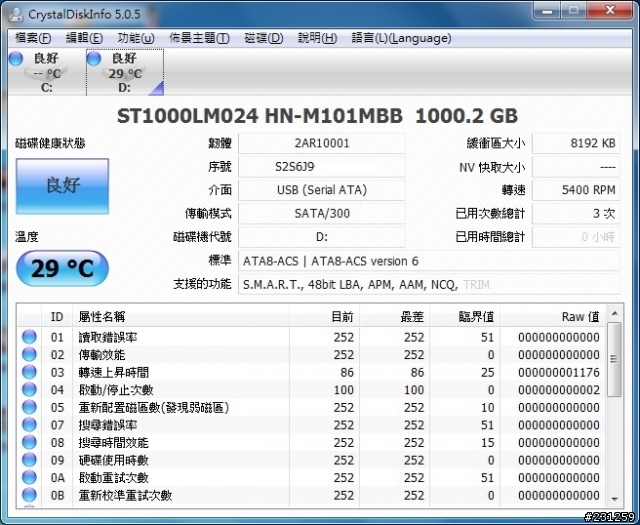The height and width of the screenshot is (525, 640).
Task: Click the power on count field 3 次
Action: pos(576,213)
